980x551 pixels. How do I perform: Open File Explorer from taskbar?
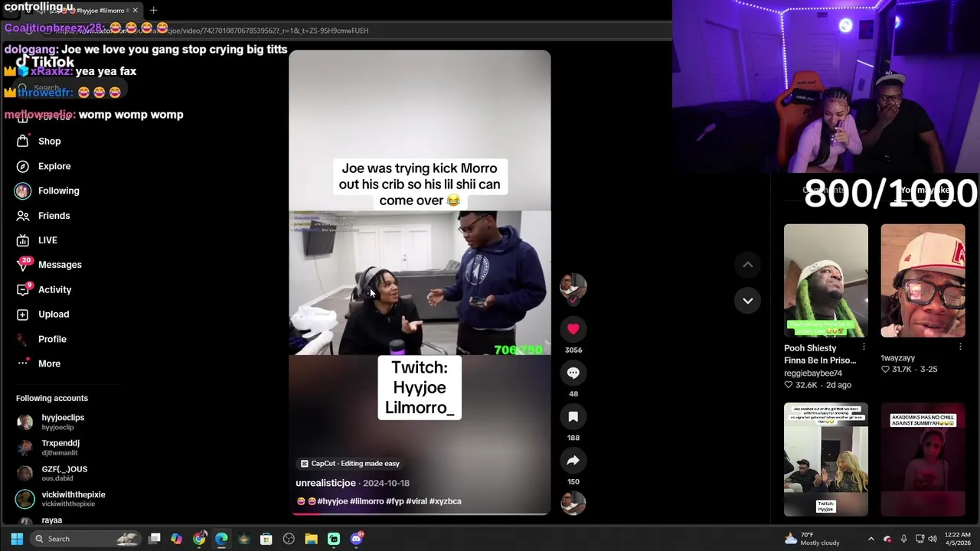311,539
